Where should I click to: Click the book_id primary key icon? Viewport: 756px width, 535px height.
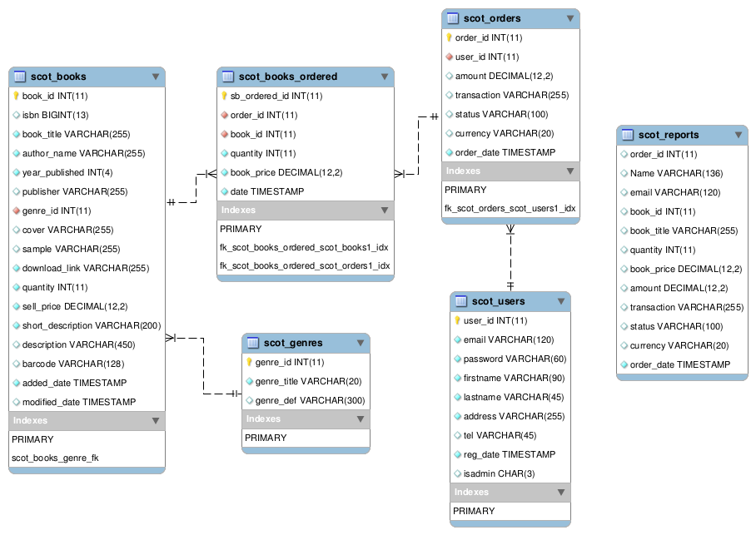(x=16, y=96)
